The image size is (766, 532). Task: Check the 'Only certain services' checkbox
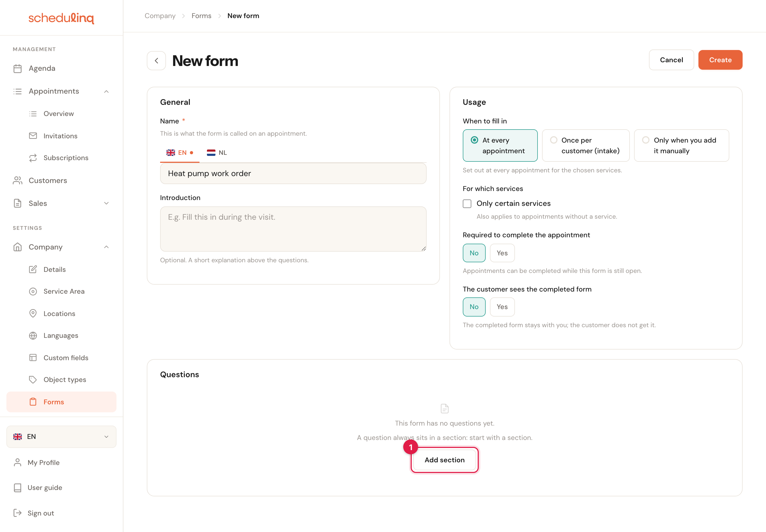pyautogui.click(x=467, y=204)
